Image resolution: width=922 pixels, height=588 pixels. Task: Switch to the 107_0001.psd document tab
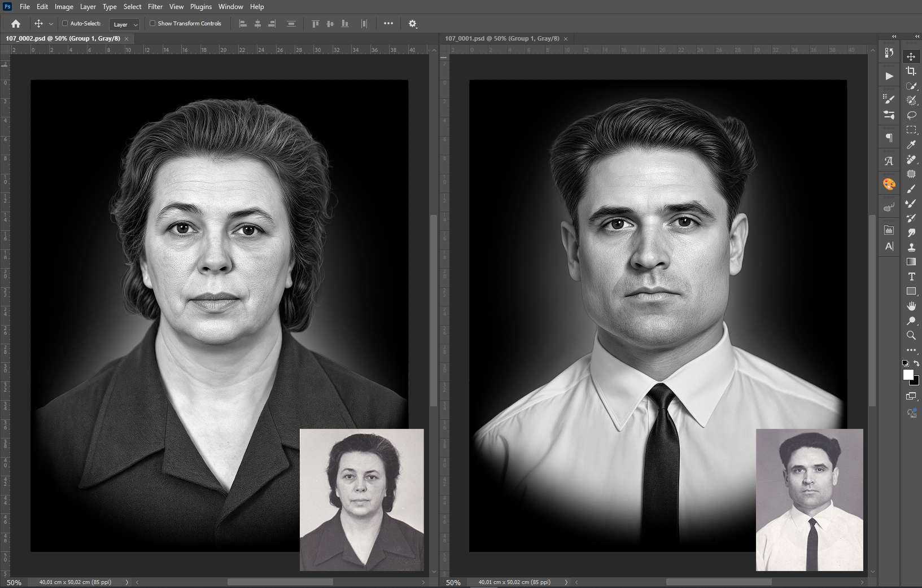(502, 38)
